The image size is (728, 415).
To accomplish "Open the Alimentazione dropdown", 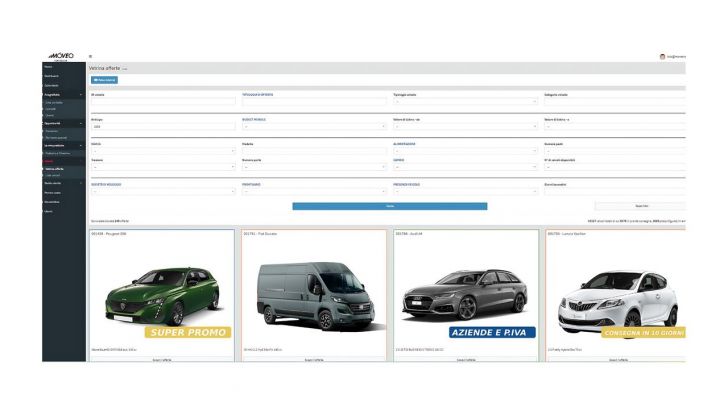I will click(x=465, y=151).
